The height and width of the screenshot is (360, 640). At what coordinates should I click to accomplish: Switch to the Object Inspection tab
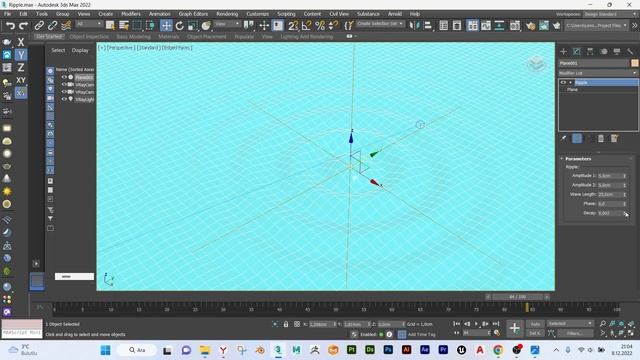(x=89, y=37)
